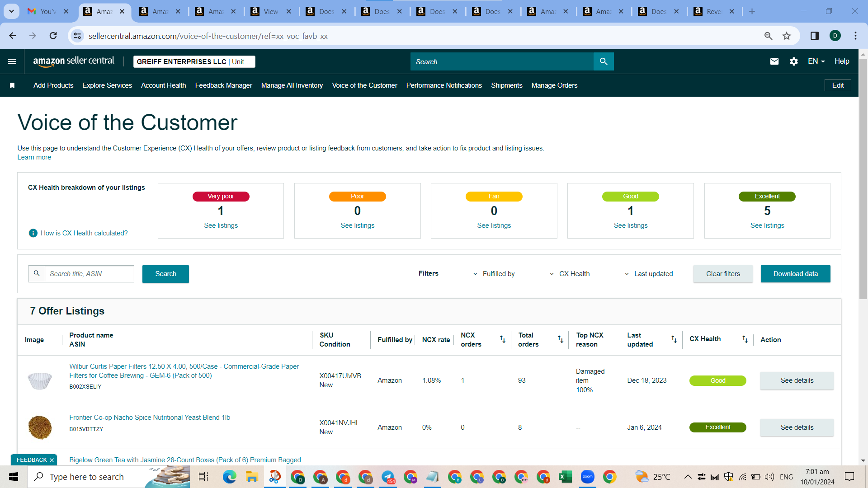Open Frontier Co-op Nacho Spice product link
This screenshot has height=488, width=868.
[150, 418]
